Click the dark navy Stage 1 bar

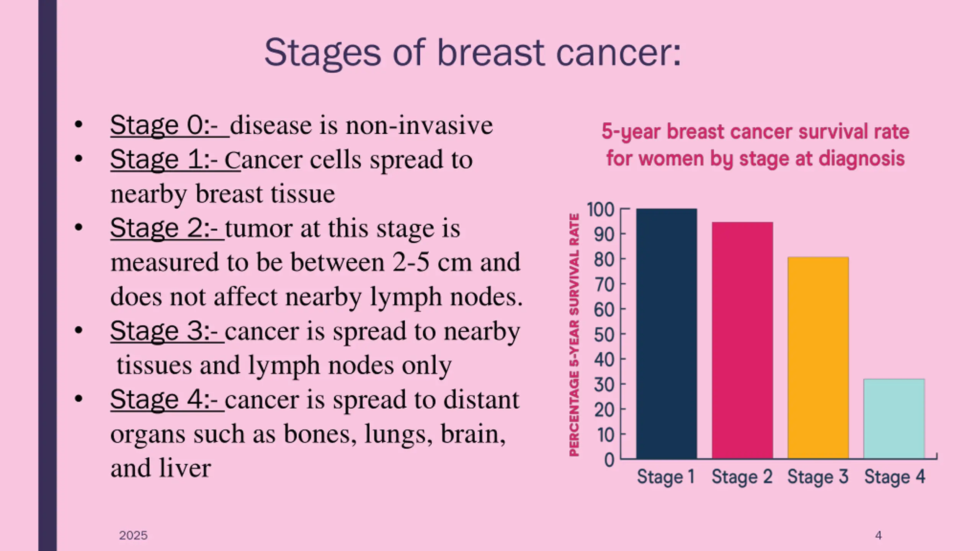point(666,334)
